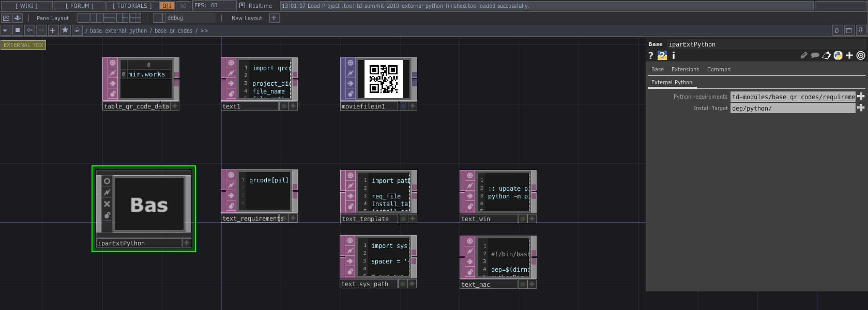
Task: Expand the Install Target parameter plus
Action: pyautogui.click(x=860, y=108)
